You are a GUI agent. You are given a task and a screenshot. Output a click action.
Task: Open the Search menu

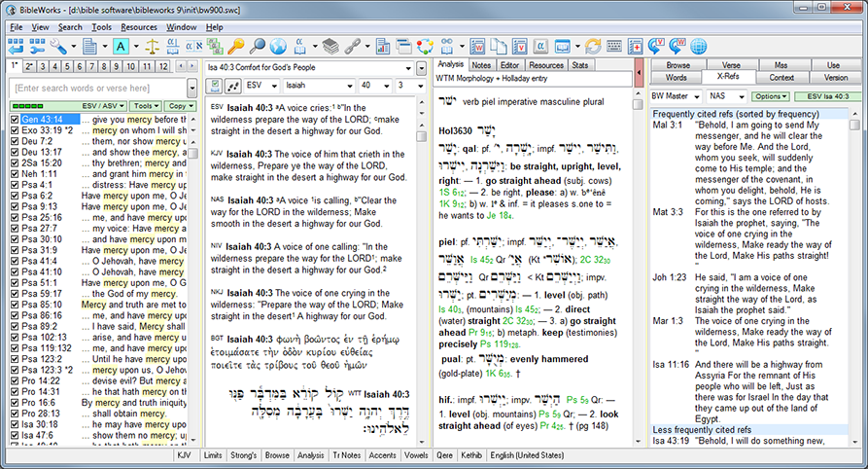coord(70,27)
